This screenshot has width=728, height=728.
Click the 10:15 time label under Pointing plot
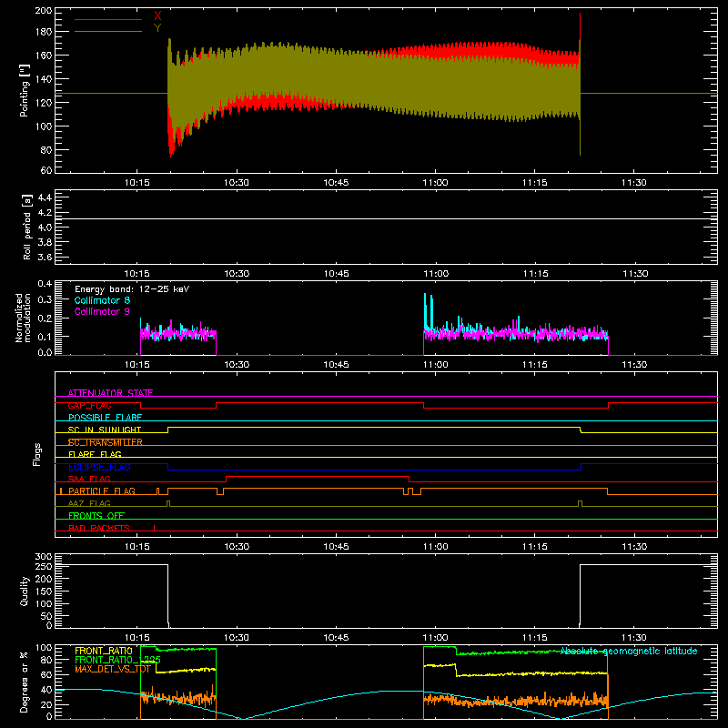coord(137,183)
